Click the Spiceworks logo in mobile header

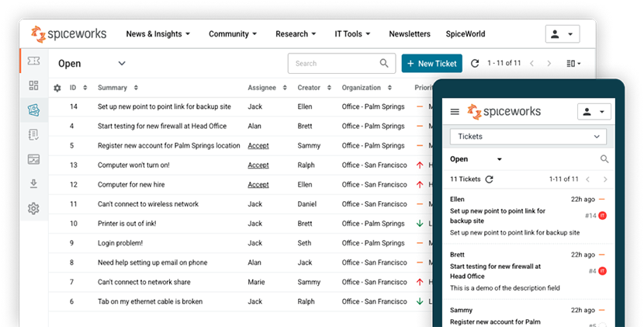coord(504,112)
